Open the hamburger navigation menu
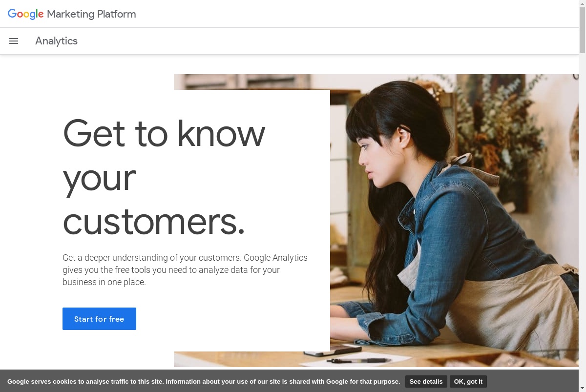Screen dimensions: 586x392 point(14,41)
